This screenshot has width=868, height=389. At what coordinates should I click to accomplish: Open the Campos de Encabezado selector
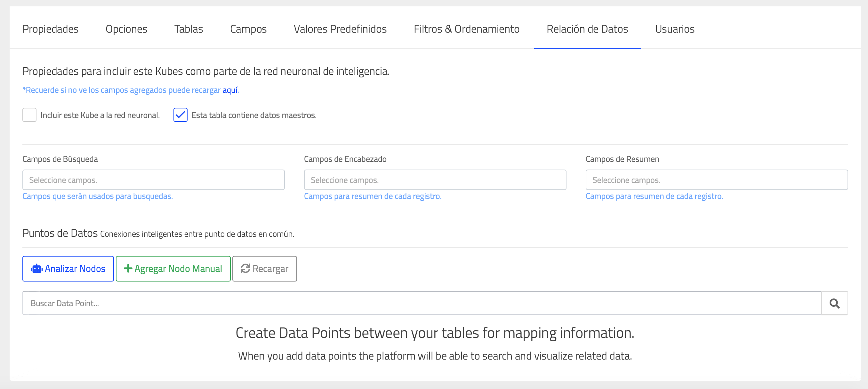click(435, 180)
